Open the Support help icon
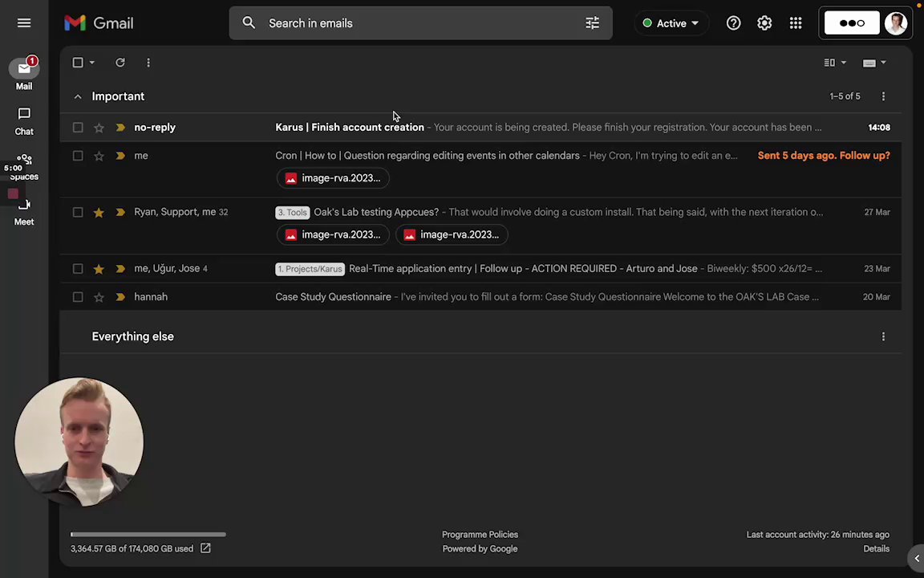 [733, 23]
